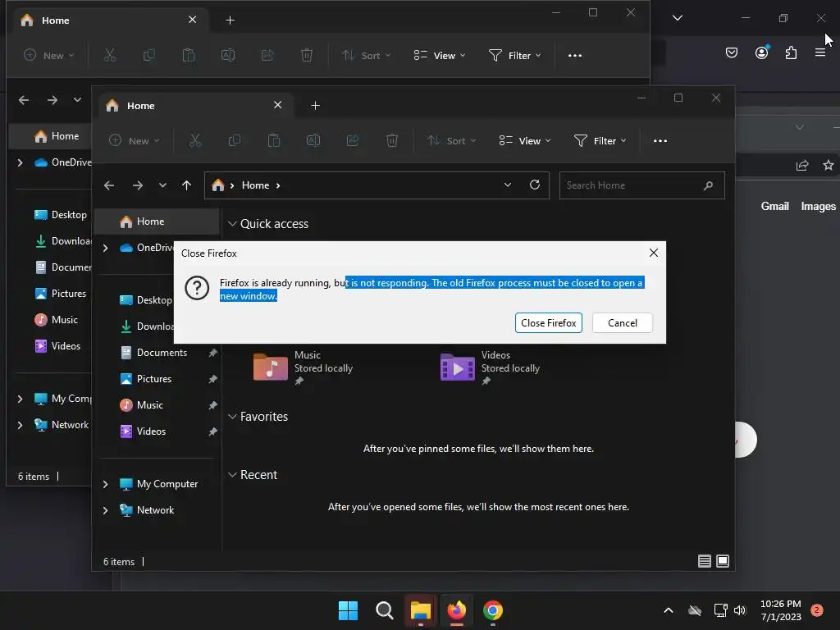840x630 pixels.
Task: Expand Network in front Explorer sidebar
Action: point(106,510)
